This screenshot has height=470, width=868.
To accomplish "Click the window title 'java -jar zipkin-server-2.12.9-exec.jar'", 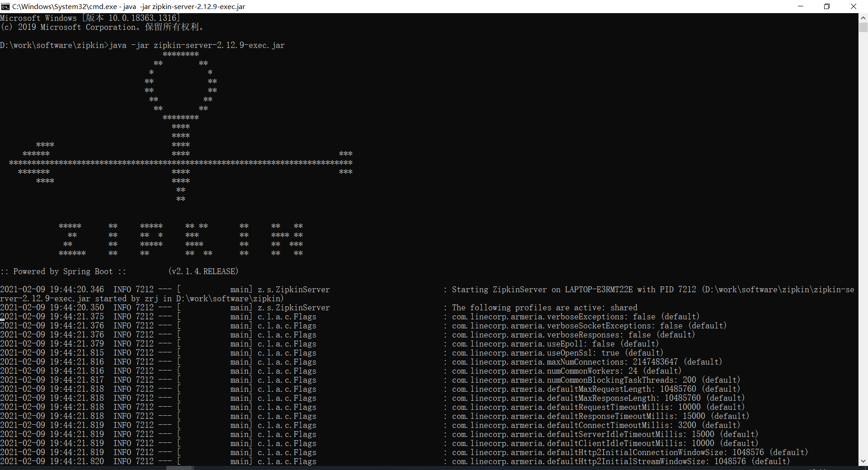I will (184, 7).
